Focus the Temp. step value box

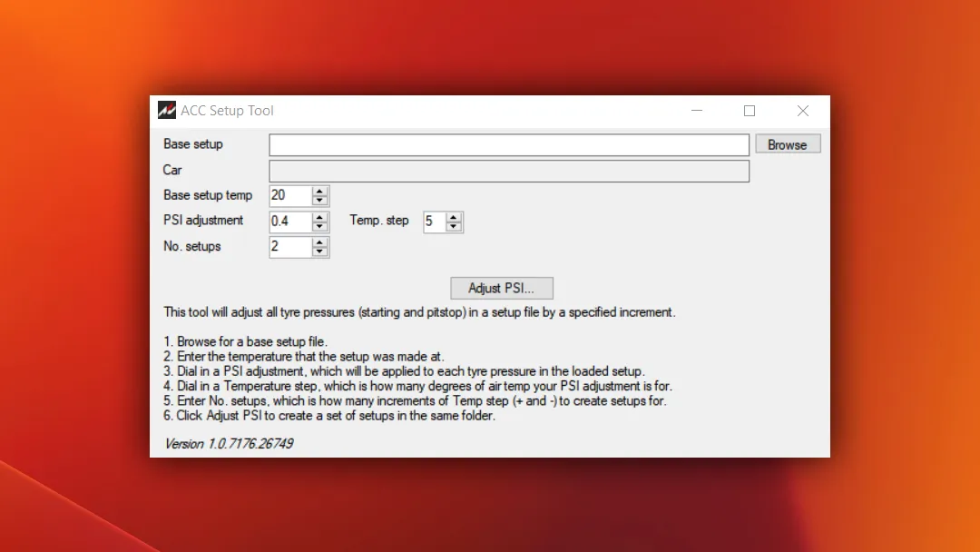coord(434,222)
